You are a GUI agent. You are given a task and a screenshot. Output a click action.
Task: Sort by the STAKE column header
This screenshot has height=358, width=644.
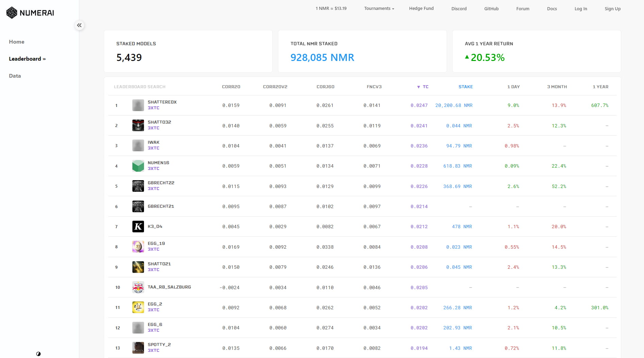point(465,87)
